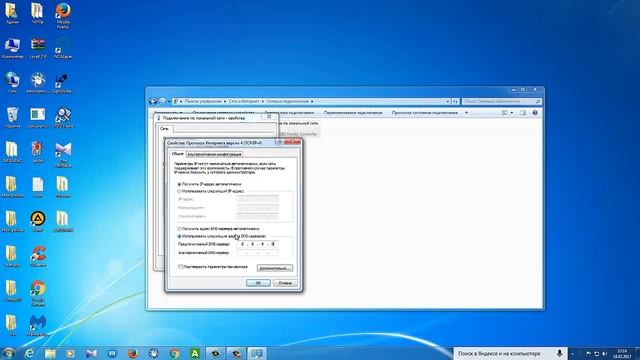Viewport: 640px width, 360px height.
Task: Switch to Альтернативная конфигурация tab
Action: click(214, 154)
